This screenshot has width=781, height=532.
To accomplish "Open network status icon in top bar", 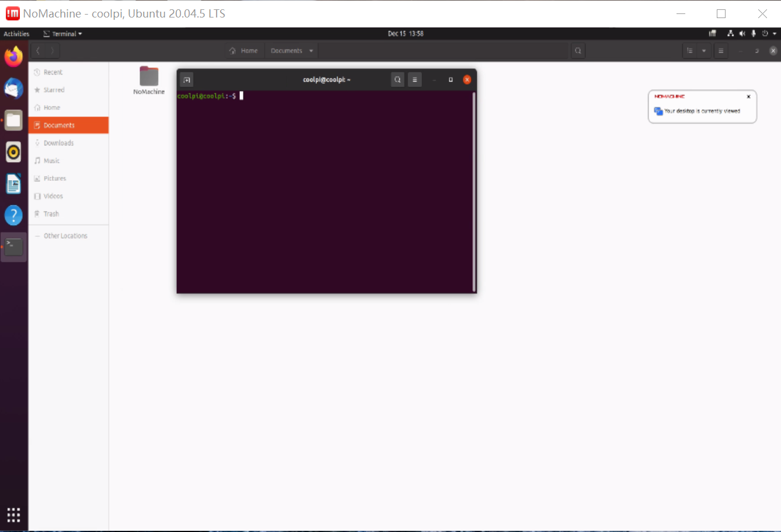I will pos(730,34).
